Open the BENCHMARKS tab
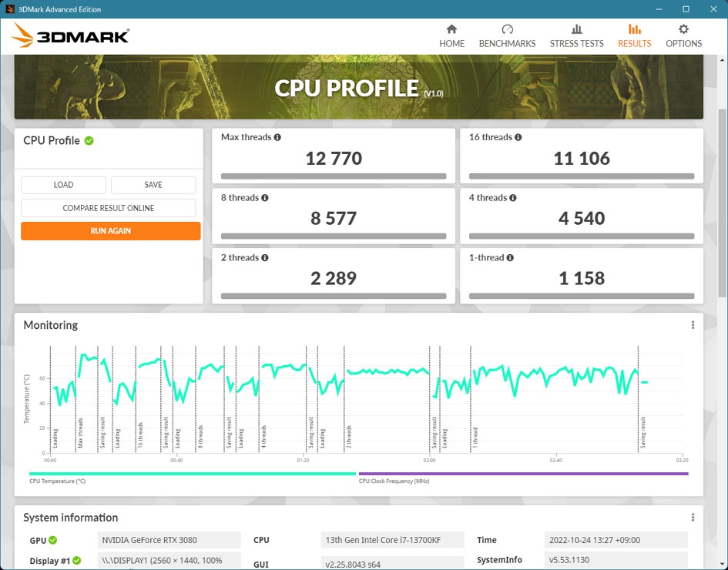 pyautogui.click(x=507, y=36)
